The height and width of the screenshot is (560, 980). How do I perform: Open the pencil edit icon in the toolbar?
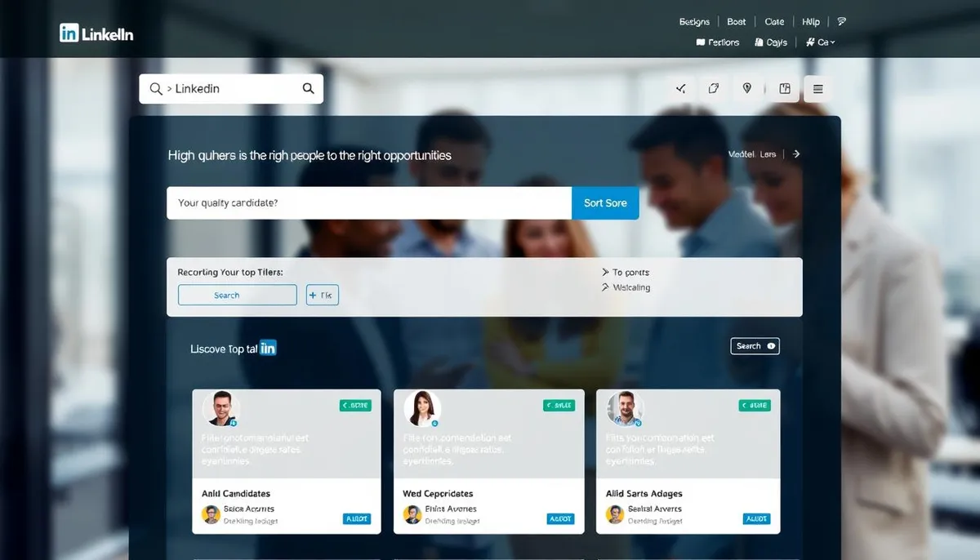tap(714, 88)
